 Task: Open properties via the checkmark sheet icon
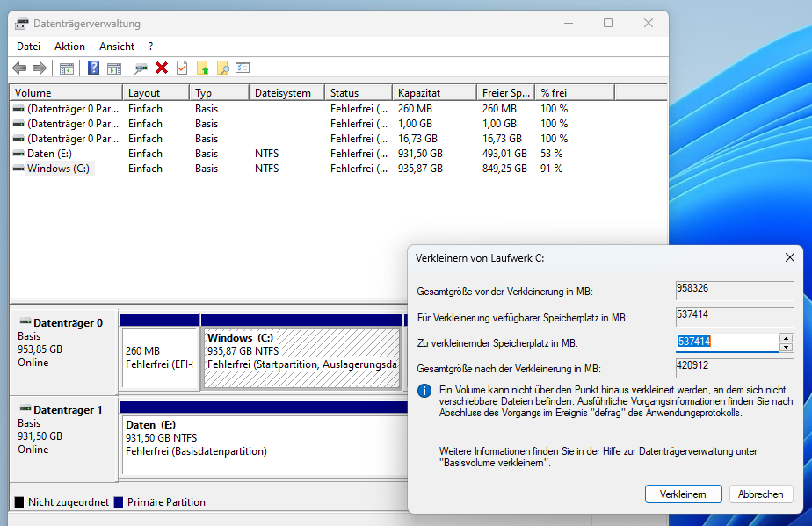(x=182, y=68)
